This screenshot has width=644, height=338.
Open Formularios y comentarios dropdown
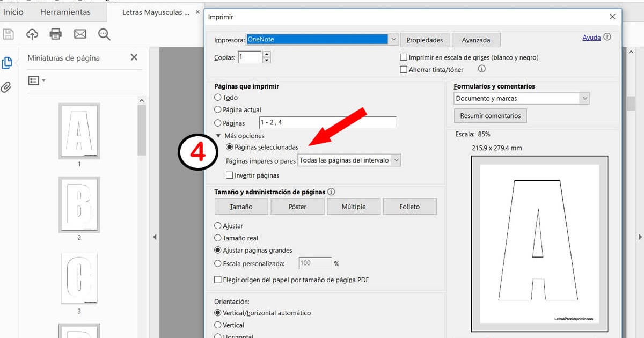coord(521,98)
